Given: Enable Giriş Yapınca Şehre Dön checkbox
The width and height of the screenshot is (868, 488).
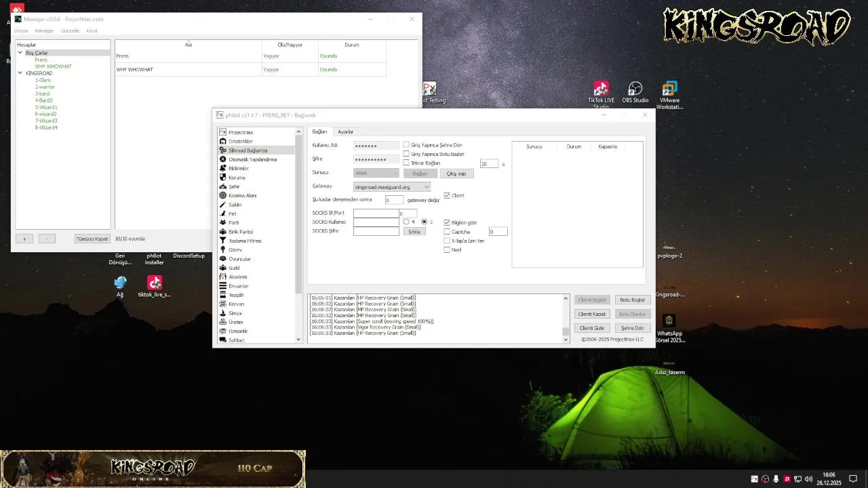Looking at the screenshot, I should (406, 145).
